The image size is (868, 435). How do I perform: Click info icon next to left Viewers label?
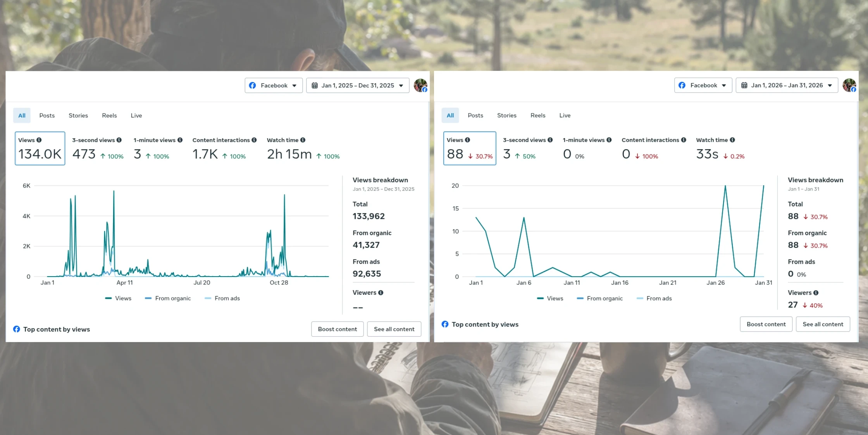pos(381,293)
